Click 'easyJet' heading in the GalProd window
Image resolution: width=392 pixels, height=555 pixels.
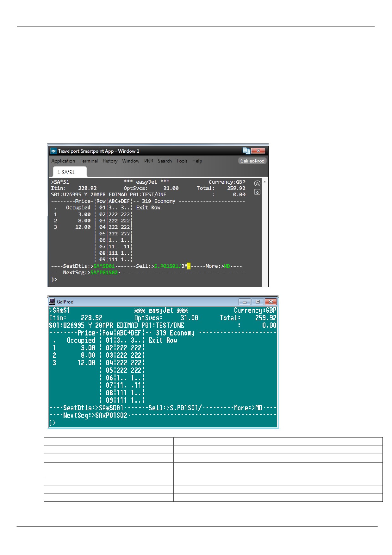point(161,310)
